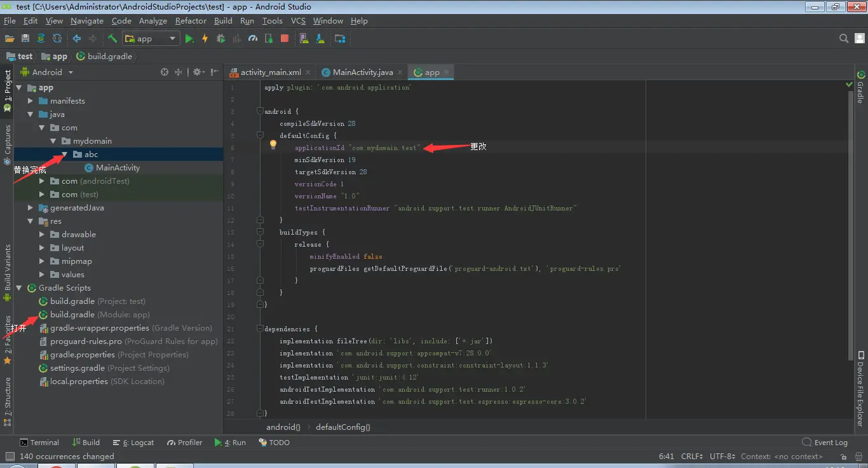Navigate back with the left arrow icon
Image resolution: width=868 pixels, height=468 pixels.
pyautogui.click(x=77, y=39)
